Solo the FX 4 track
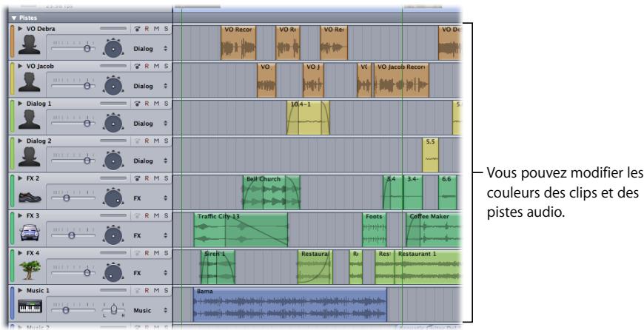644x330 pixels. click(166, 253)
